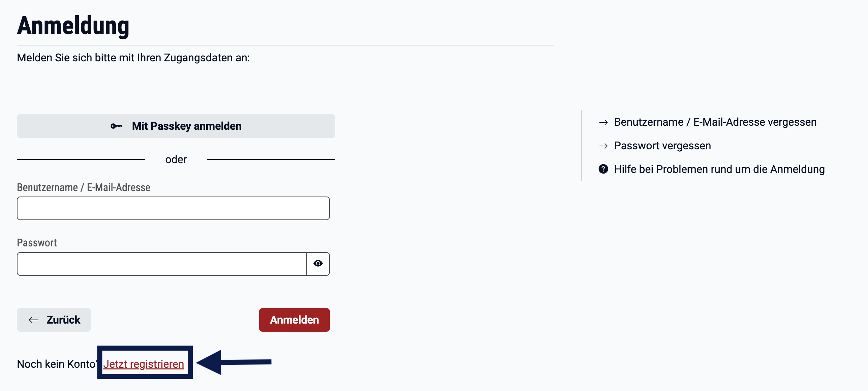Click the Benutzername / E-Mail-Adresse field label
Image resolution: width=868 pixels, height=391 pixels.
click(x=84, y=187)
